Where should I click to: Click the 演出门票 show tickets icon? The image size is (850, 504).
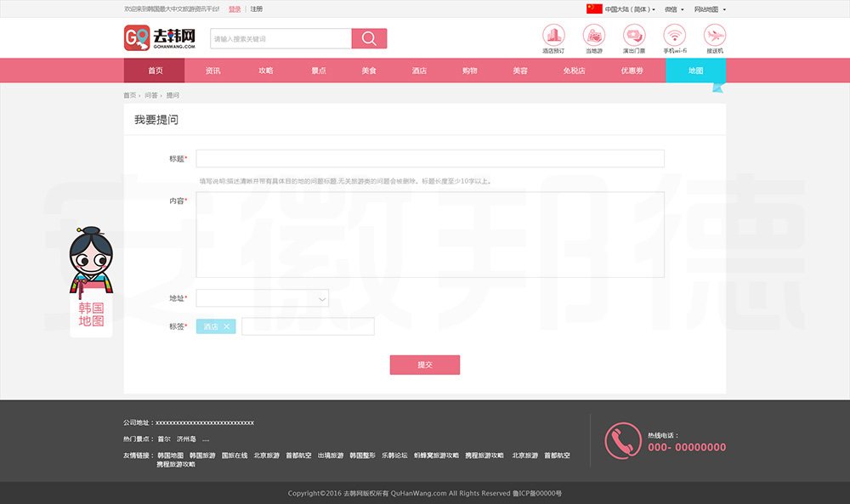click(x=633, y=36)
